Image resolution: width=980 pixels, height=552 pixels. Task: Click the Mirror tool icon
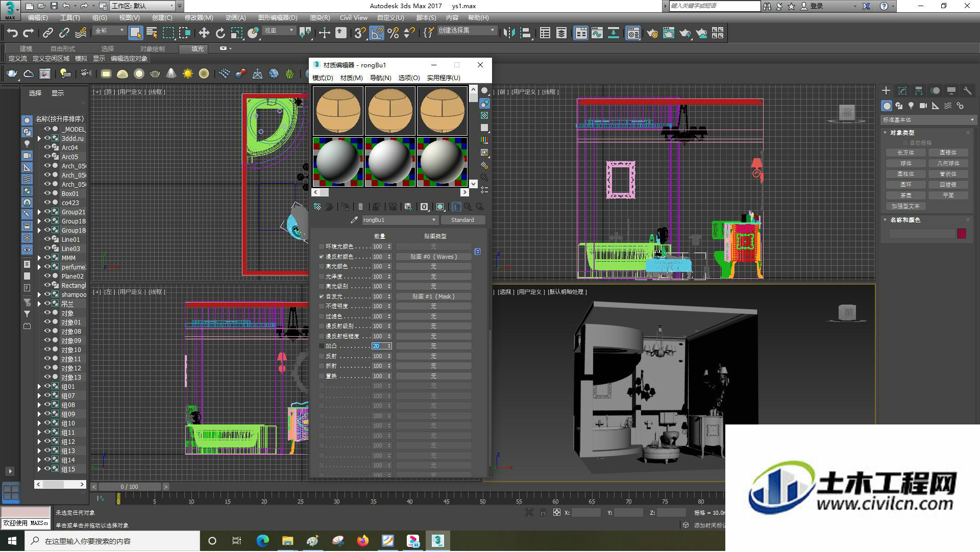(509, 33)
